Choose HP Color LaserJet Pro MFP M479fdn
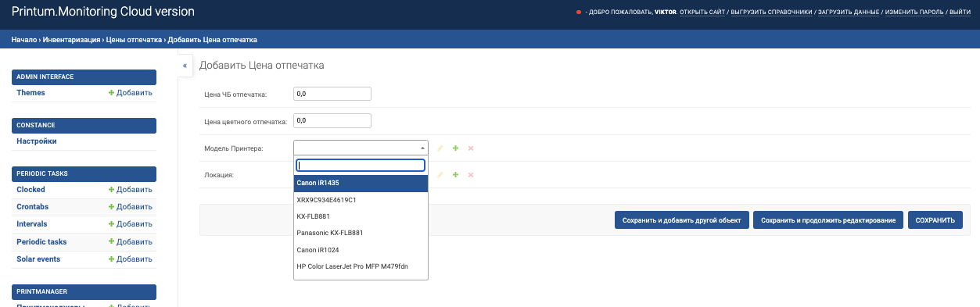Image resolution: width=980 pixels, height=307 pixels. [361, 266]
